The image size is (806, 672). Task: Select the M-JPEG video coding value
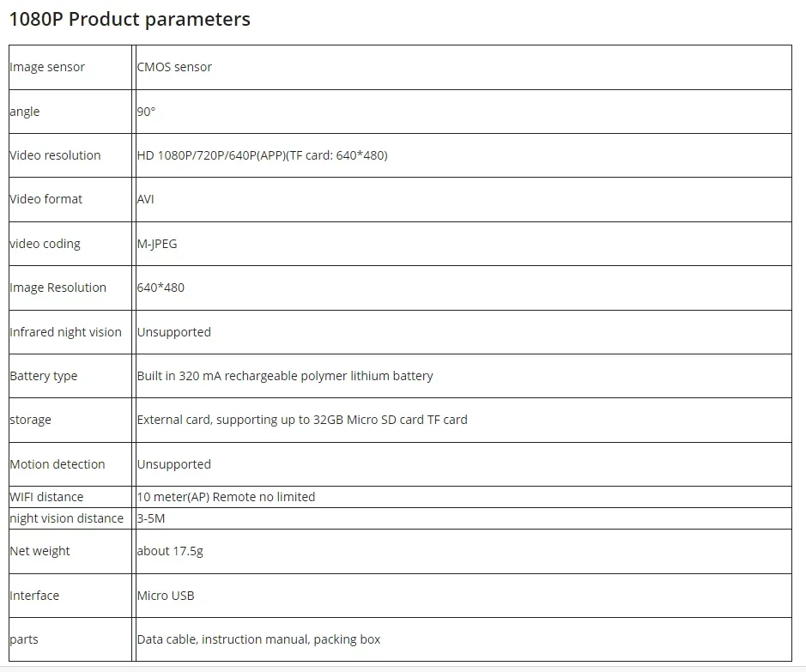click(157, 244)
